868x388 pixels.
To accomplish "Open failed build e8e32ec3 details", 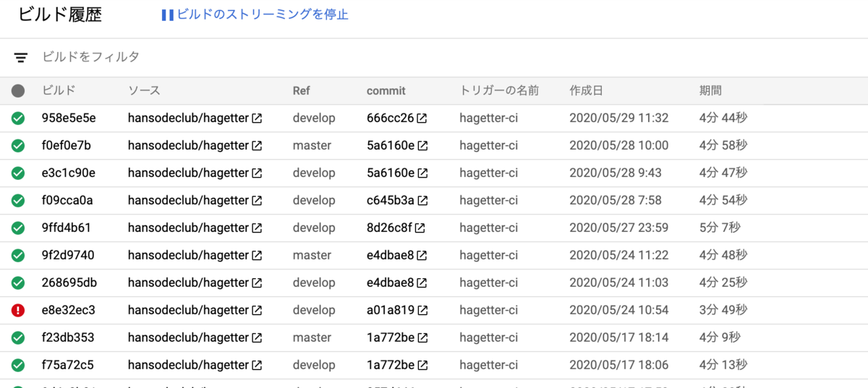I will pyautogui.click(x=69, y=310).
